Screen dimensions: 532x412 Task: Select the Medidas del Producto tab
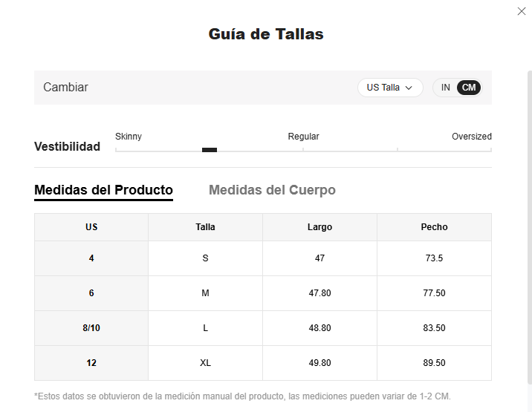click(x=103, y=190)
